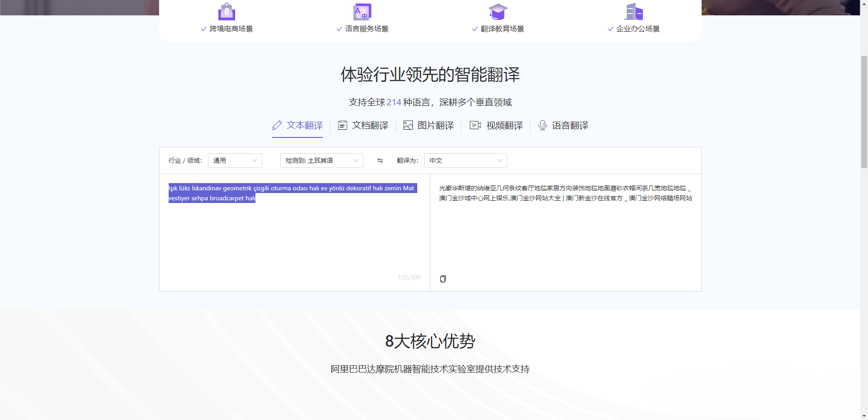Click the document icon for 文档翻译
Image resolution: width=868 pixels, height=420 pixels.
click(x=343, y=125)
